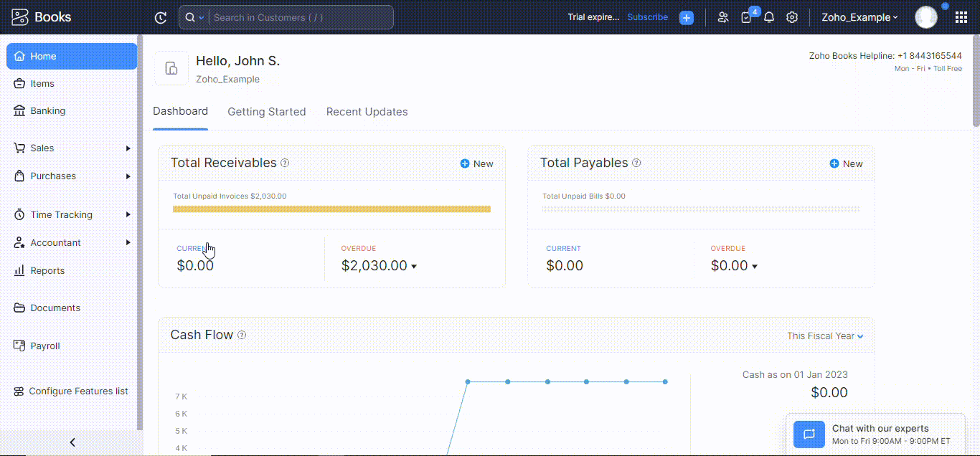980x456 pixels.
Task: Open the referral users icon
Action: pyautogui.click(x=723, y=16)
